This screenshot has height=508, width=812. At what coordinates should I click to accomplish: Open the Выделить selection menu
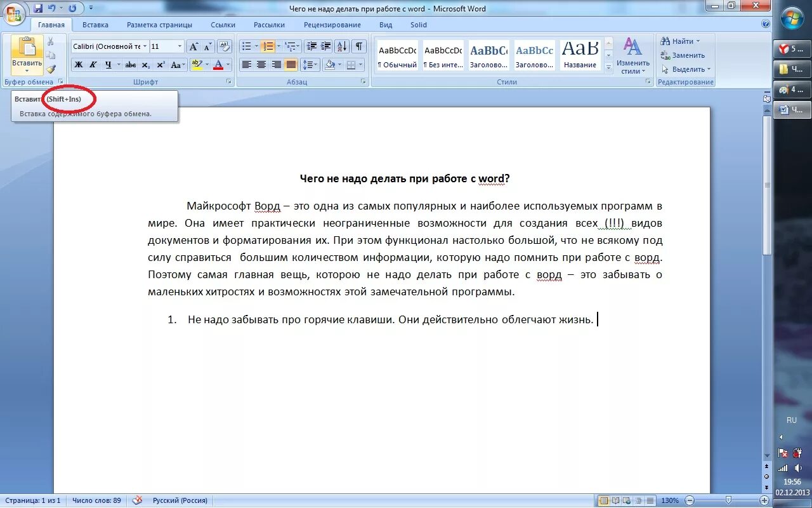(x=686, y=69)
